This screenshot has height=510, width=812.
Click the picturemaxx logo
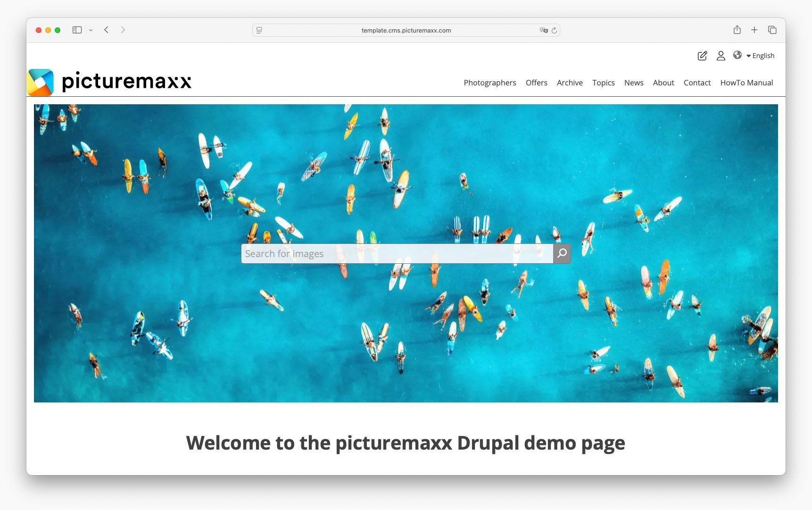point(109,81)
